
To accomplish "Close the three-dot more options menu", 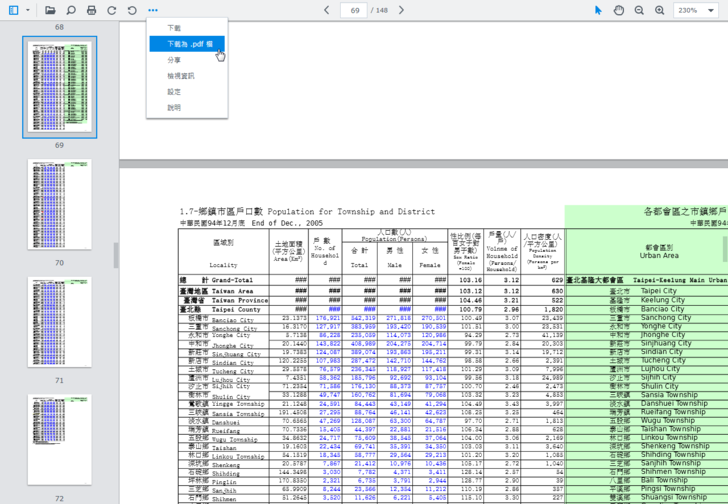I will click(x=153, y=10).
